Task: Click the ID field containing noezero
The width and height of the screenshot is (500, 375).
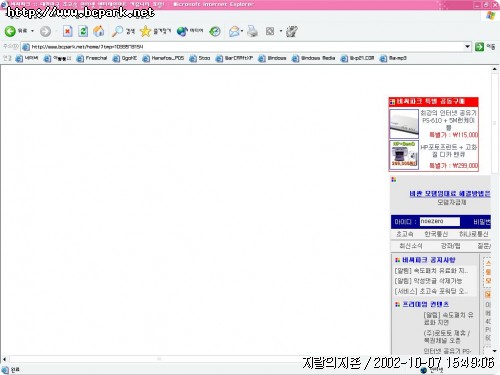Action: [x=440, y=221]
